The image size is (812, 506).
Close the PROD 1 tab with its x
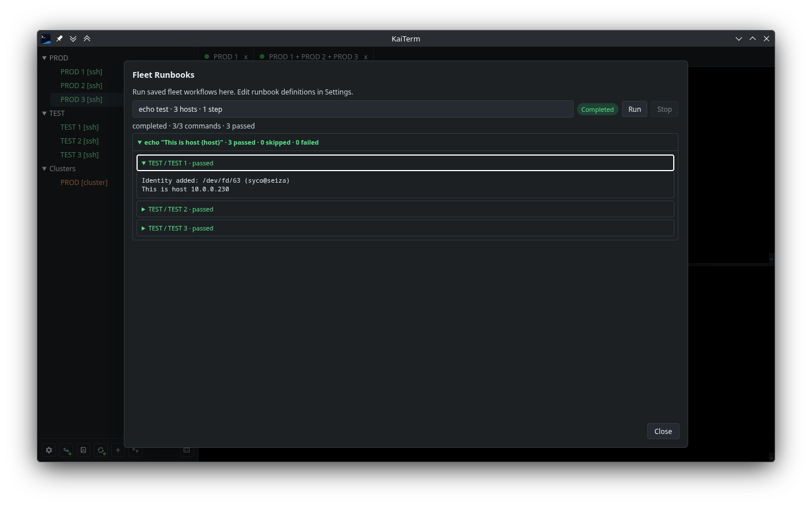click(246, 57)
